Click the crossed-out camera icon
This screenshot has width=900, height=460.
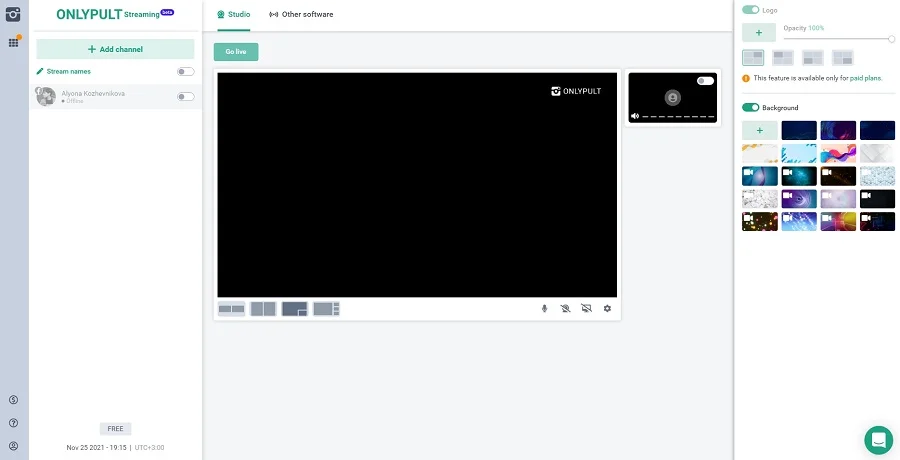(x=565, y=309)
